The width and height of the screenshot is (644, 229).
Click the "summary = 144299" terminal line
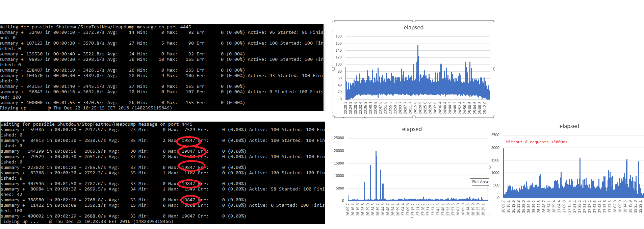coord(123,151)
